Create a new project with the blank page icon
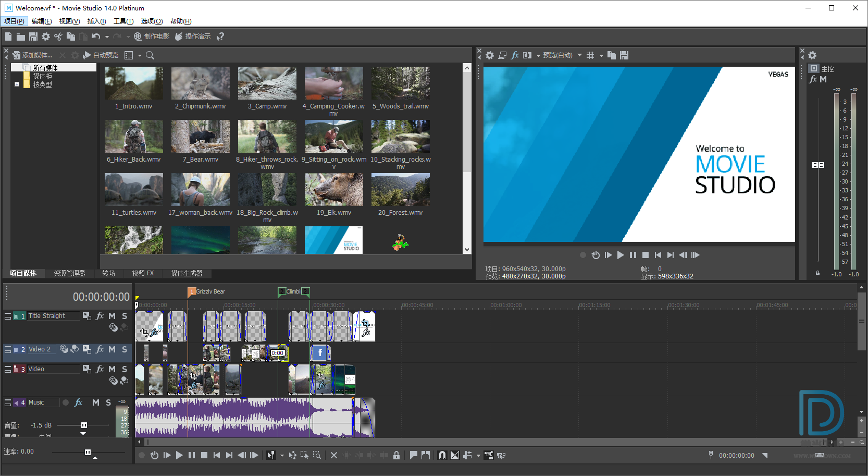The image size is (868, 476). [x=8, y=36]
